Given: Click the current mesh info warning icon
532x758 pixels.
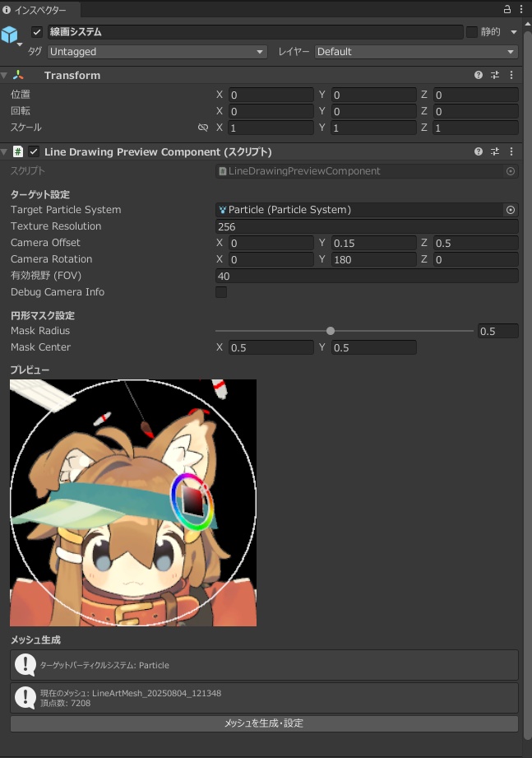Looking at the screenshot, I should point(25,698).
